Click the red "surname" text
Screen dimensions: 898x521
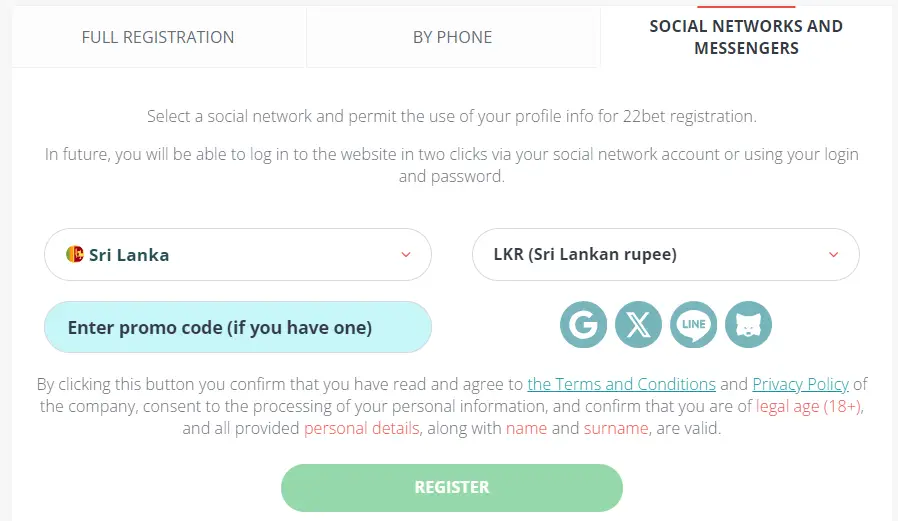tap(616, 428)
